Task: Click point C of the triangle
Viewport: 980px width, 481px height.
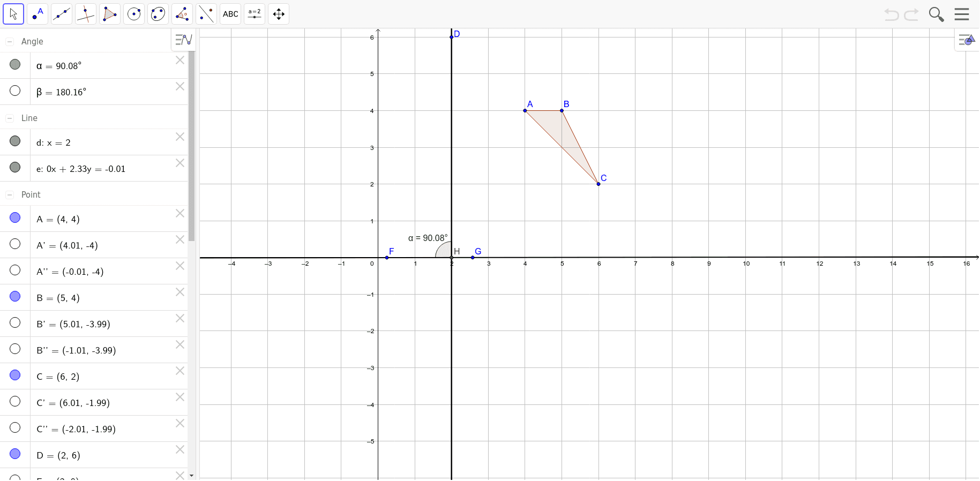Action: click(599, 184)
